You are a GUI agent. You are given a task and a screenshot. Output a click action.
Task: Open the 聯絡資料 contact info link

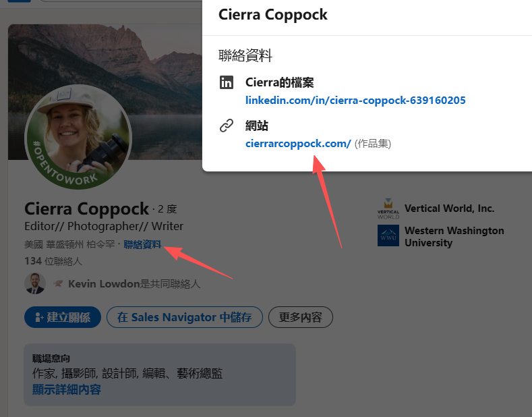tap(142, 244)
